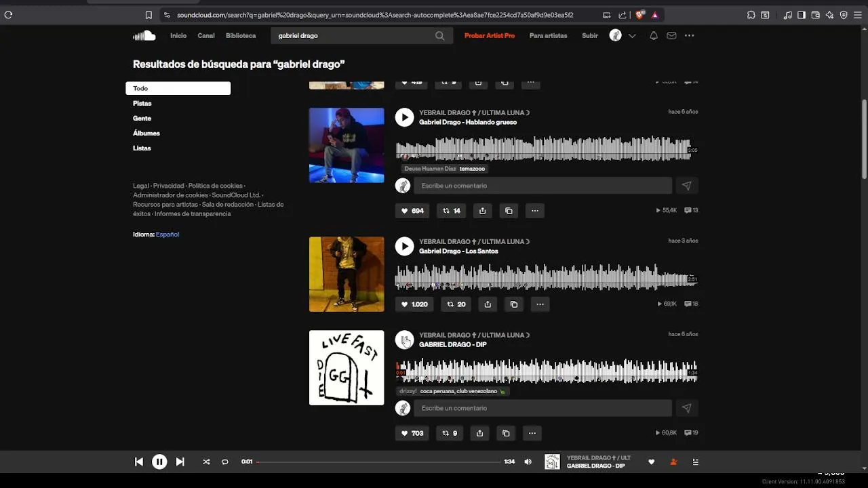
Task: Repost Los Santos with 20 reposts
Action: pyautogui.click(x=456, y=304)
